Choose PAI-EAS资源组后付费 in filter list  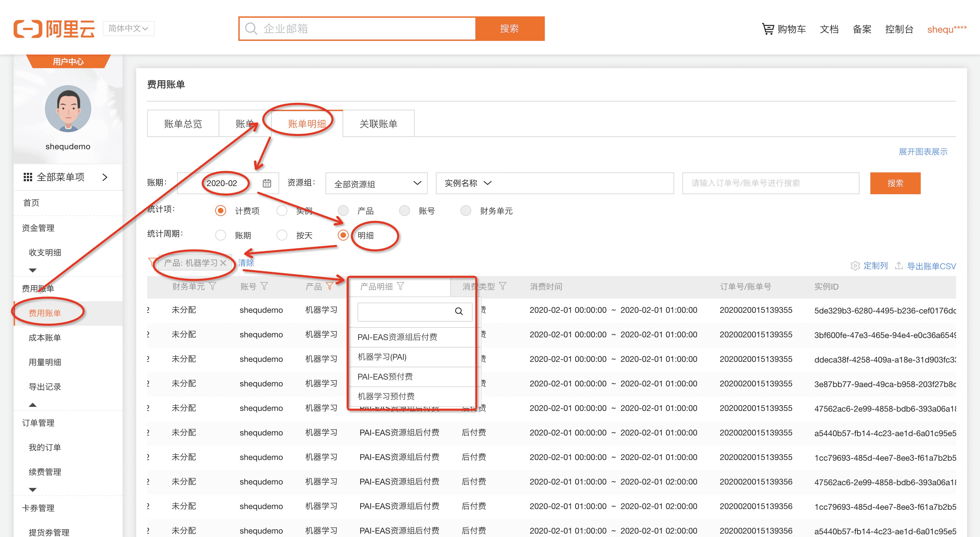point(412,337)
